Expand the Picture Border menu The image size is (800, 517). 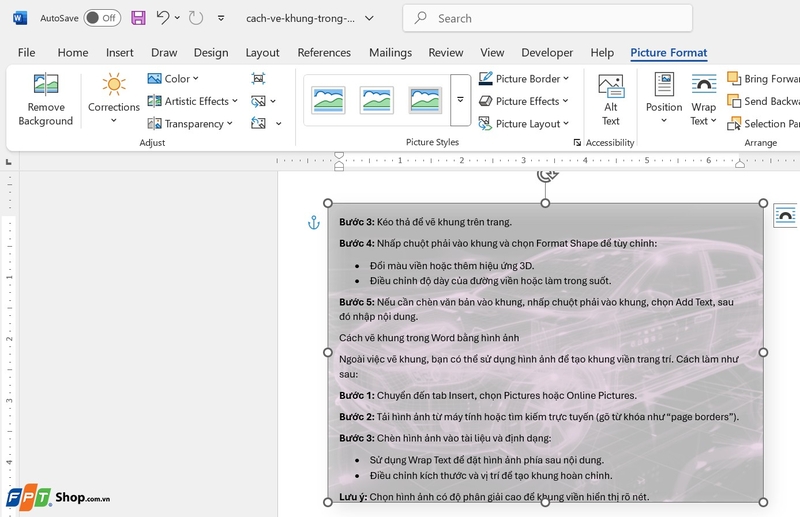coord(524,78)
